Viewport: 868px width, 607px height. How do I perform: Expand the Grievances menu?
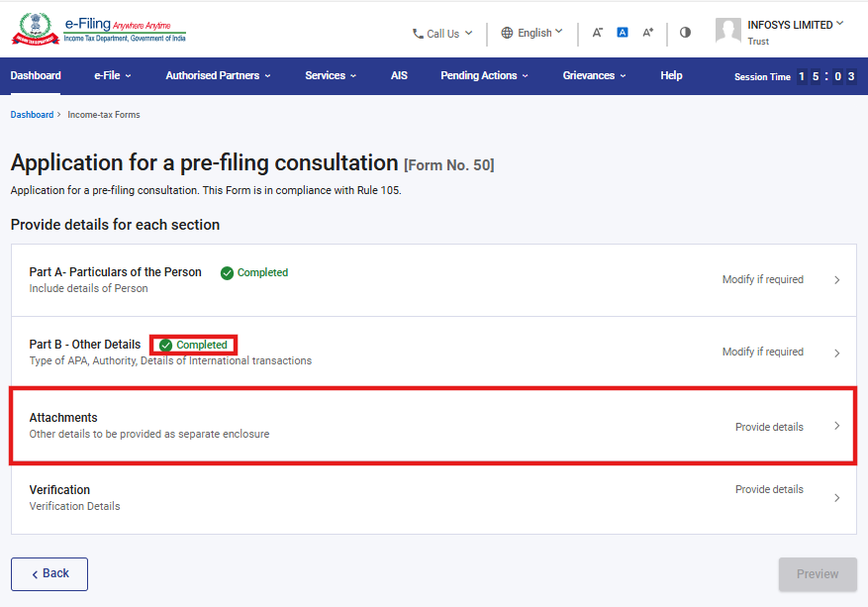pos(595,75)
